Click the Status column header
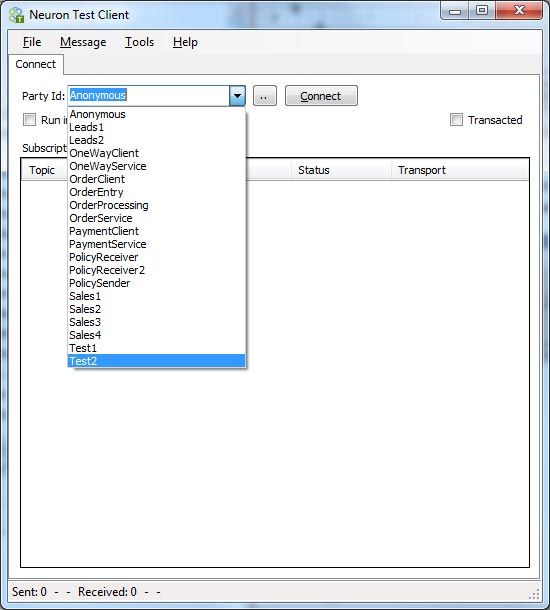This screenshot has height=610, width=550. tap(341, 170)
